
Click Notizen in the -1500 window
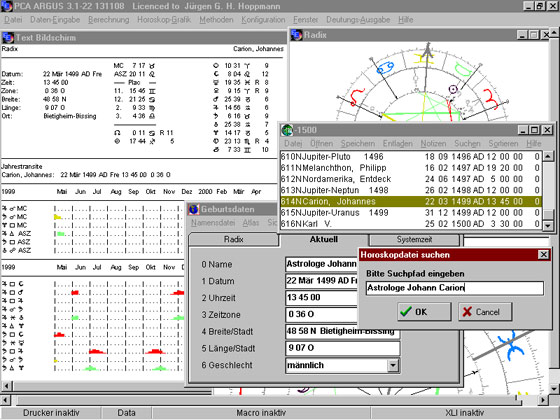(x=433, y=144)
